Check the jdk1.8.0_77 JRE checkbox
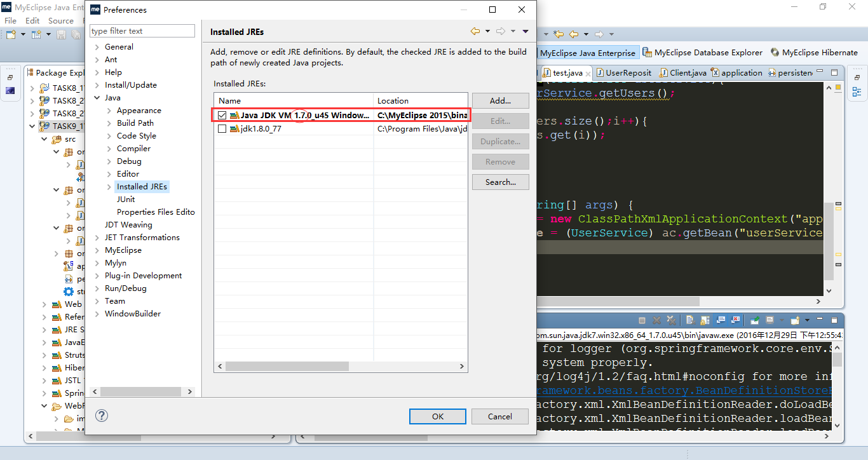868x460 pixels. (222, 128)
